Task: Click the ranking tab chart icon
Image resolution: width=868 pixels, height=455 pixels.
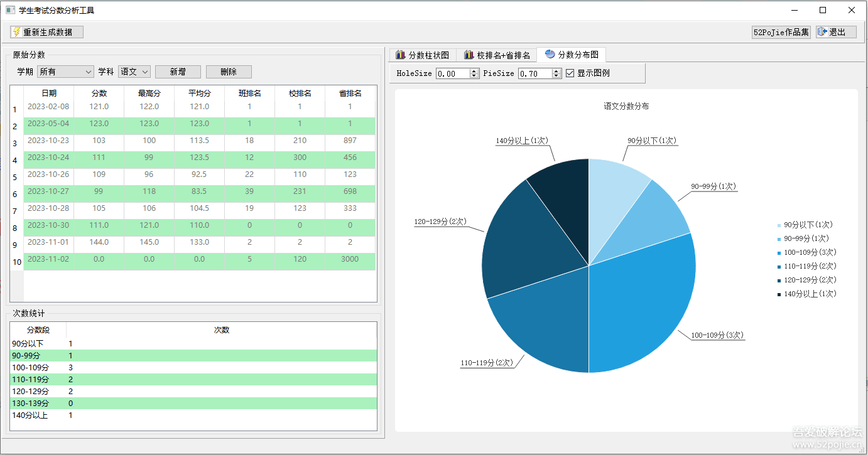Action: pos(469,55)
